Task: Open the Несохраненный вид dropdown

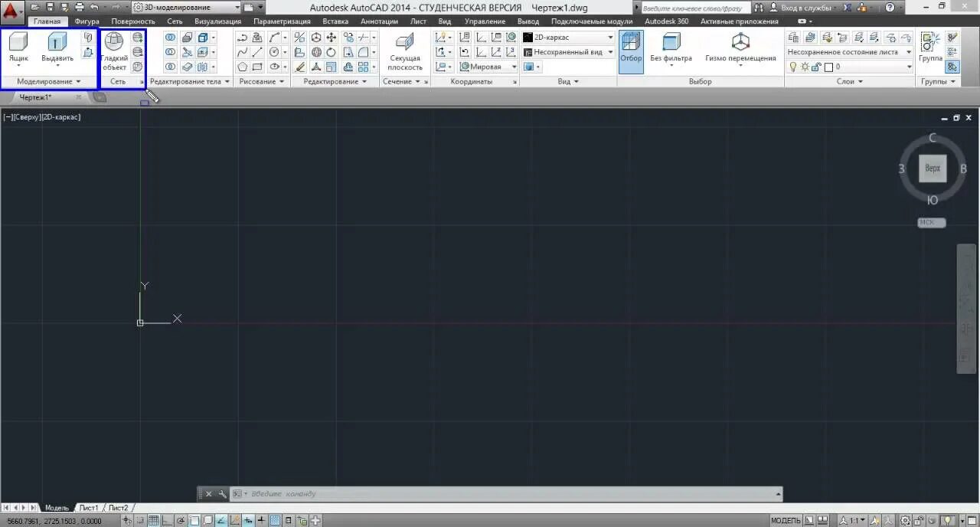Action: (568, 52)
